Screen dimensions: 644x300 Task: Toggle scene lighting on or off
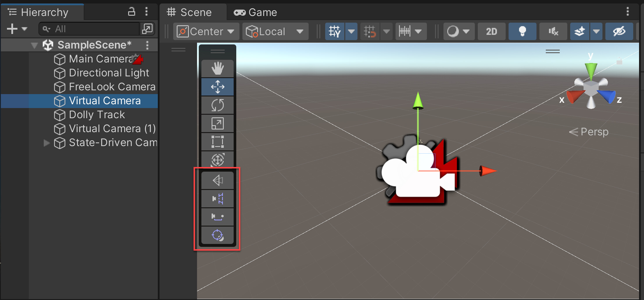[522, 31]
